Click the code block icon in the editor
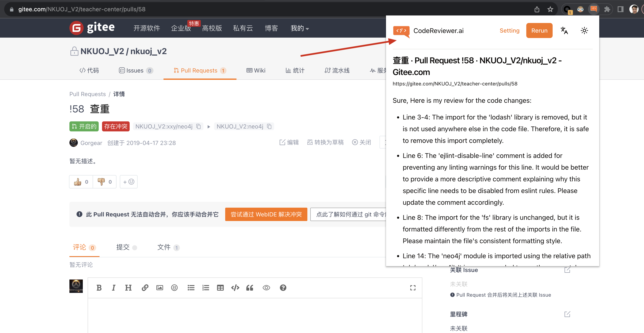Viewport: 644px width, 333px height. coord(235,288)
